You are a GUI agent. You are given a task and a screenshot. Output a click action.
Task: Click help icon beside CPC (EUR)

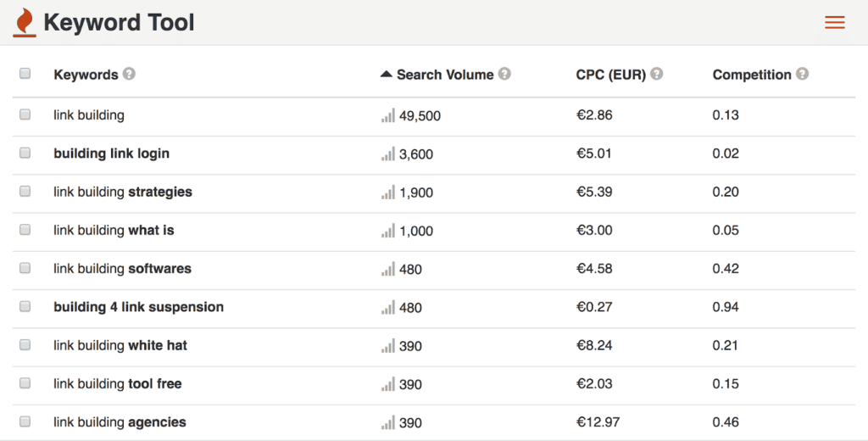(656, 74)
